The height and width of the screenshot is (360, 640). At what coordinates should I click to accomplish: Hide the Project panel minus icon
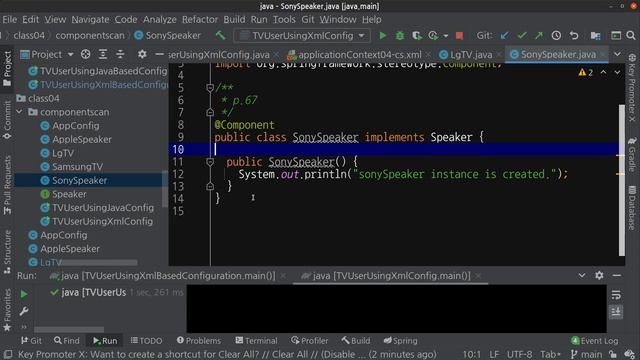(160, 54)
